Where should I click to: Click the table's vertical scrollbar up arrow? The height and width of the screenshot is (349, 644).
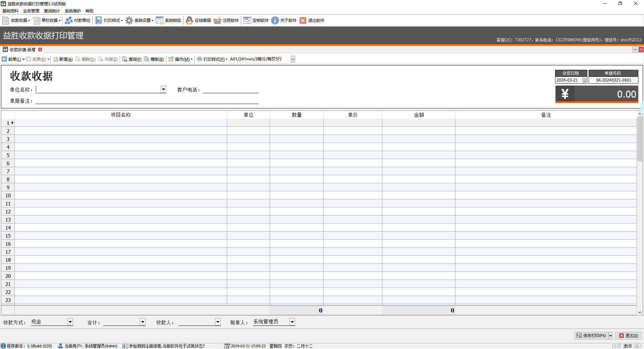click(x=640, y=114)
